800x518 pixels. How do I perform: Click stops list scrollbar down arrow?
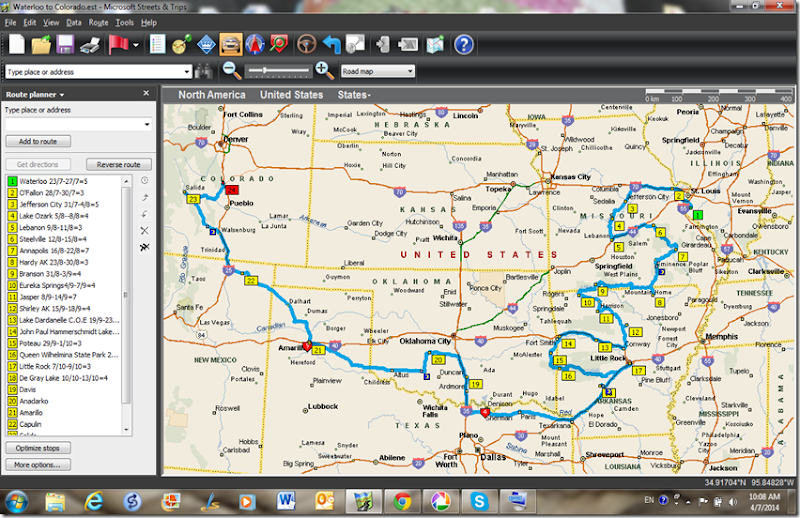click(x=127, y=430)
